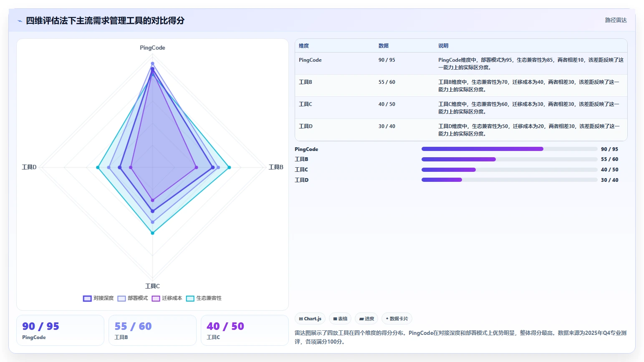
Task: Click the 55 / 60 table cell
Action: point(387,82)
